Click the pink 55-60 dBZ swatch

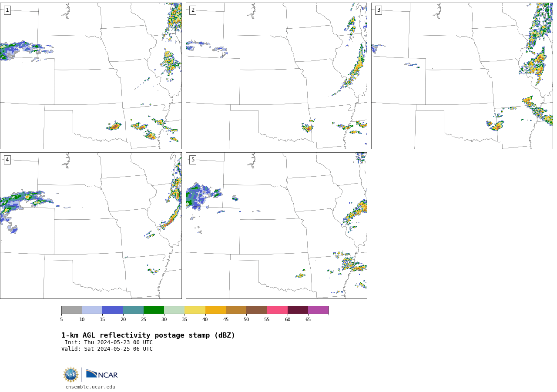pyautogui.click(x=277, y=310)
